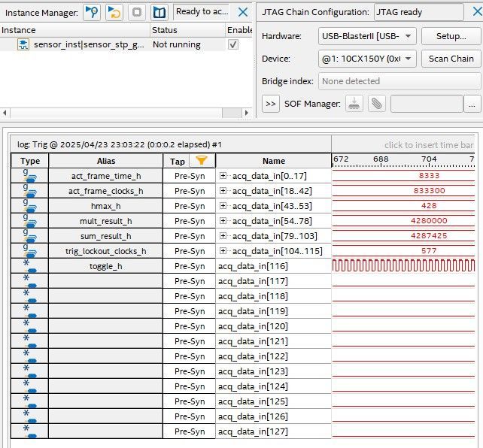Click the 'Ready to ac...' status field
Screen dimensions: 483x448
coord(202,12)
